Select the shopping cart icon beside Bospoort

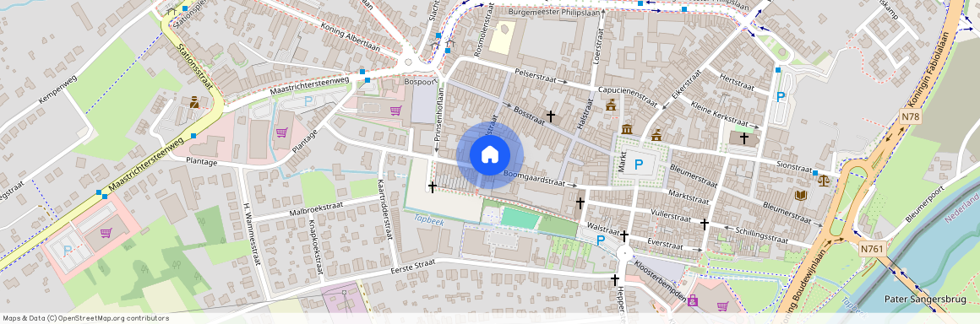pos(395,111)
